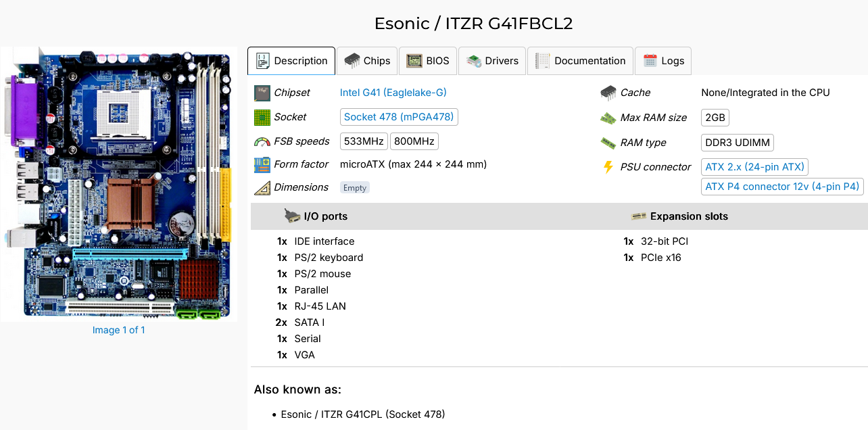
Task: Open the BIOS tab
Action: (428, 61)
